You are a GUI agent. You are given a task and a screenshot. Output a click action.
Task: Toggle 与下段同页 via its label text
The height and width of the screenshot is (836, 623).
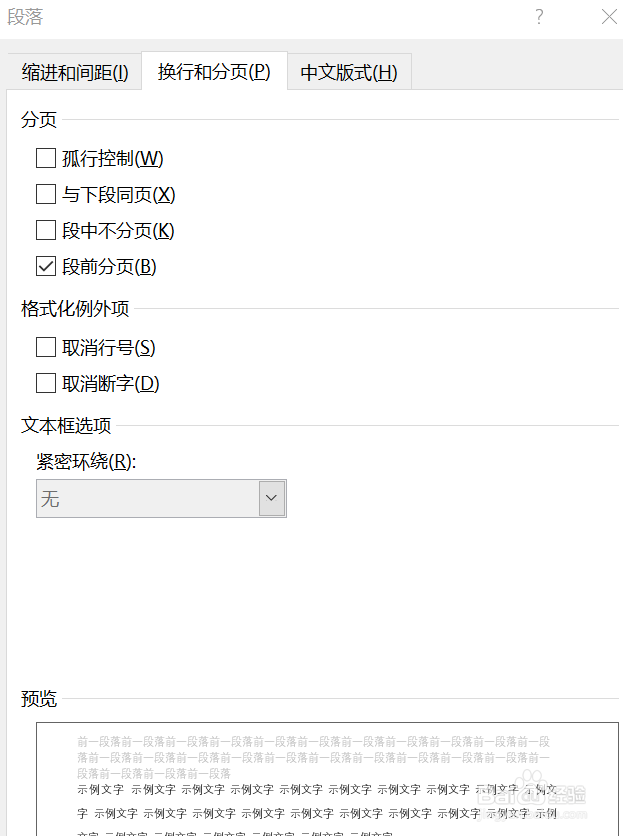[x=118, y=193]
